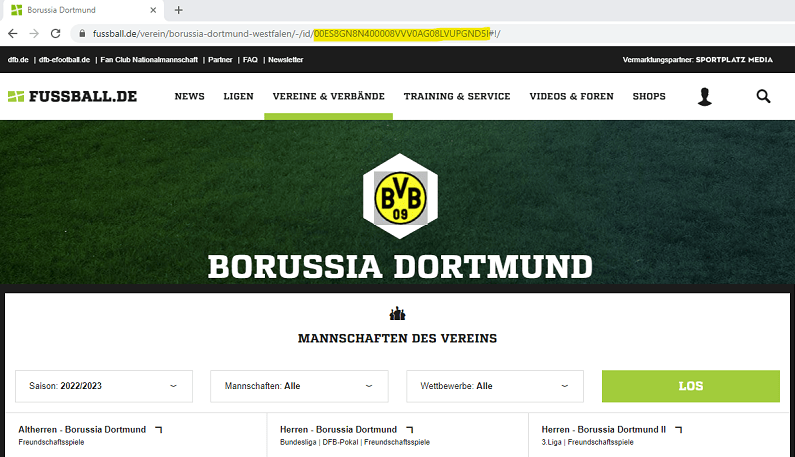
Task: Open the site search magnifier
Action: (x=763, y=96)
